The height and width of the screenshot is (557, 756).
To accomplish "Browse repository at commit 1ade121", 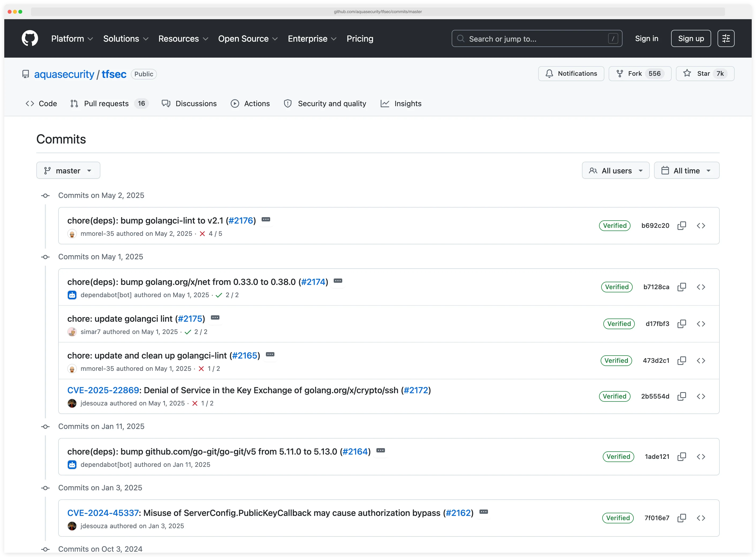I will click(701, 456).
